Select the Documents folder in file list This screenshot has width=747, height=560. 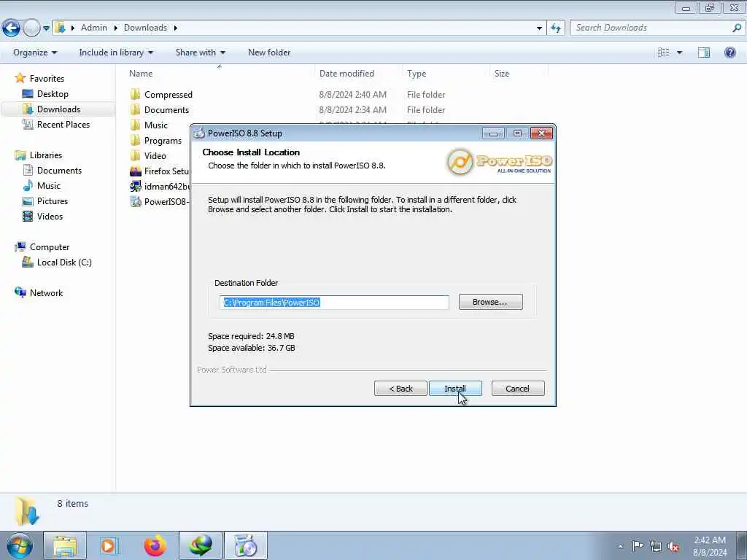tap(166, 110)
